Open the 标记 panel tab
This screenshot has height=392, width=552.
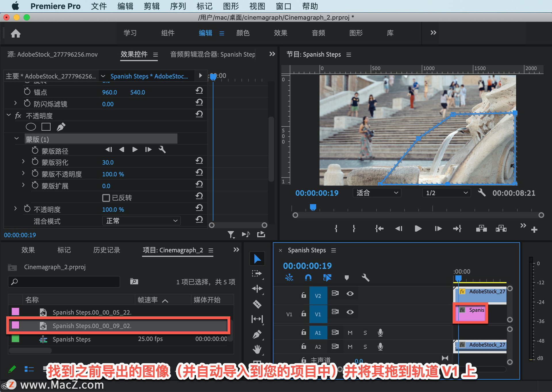[x=64, y=250]
